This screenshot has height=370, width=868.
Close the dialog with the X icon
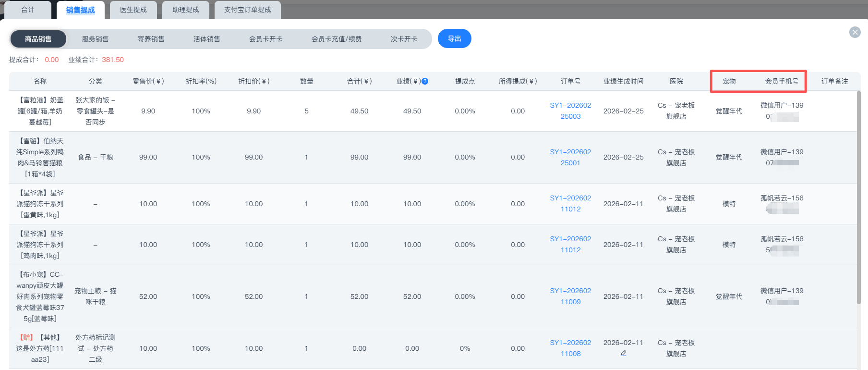(855, 32)
